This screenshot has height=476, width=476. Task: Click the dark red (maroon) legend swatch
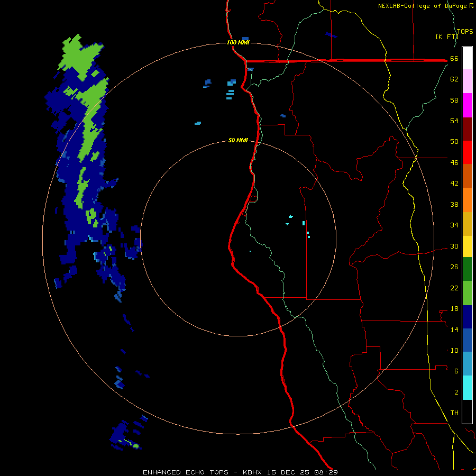coord(467,129)
